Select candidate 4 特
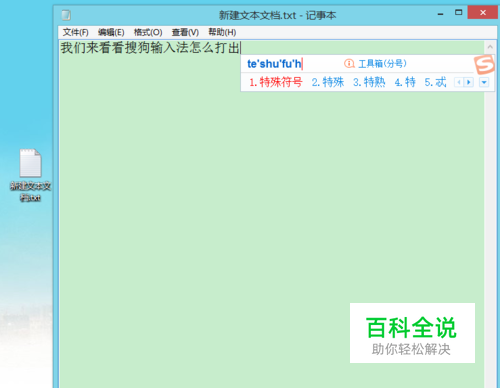Viewport: 500px width, 388px height. pyautogui.click(x=405, y=82)
